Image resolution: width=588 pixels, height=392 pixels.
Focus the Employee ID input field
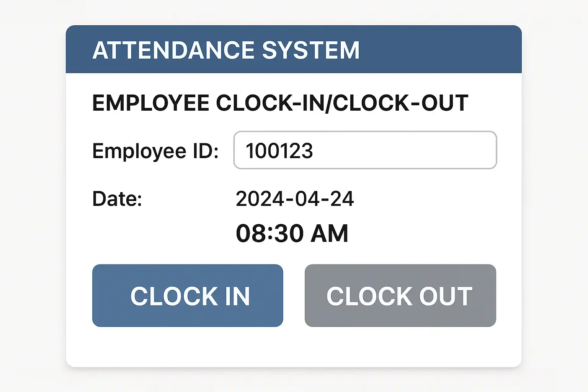(x=365, y=150)
